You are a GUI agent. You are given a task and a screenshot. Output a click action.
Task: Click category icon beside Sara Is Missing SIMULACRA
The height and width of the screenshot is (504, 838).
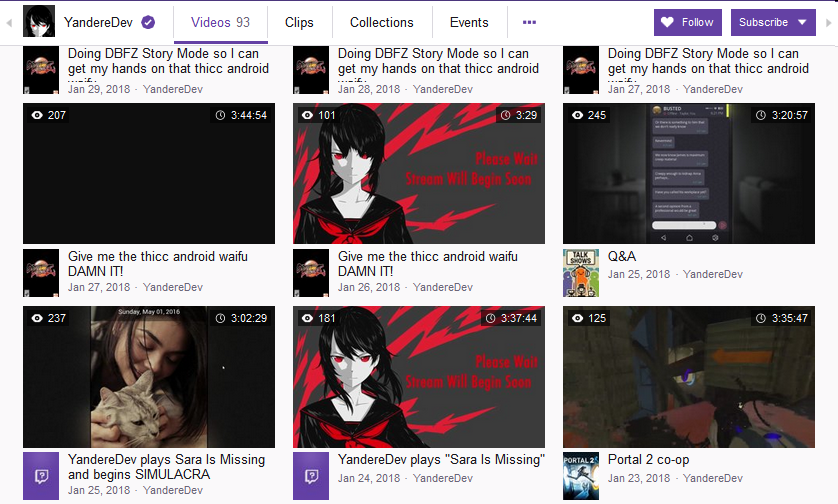point(41,476)
